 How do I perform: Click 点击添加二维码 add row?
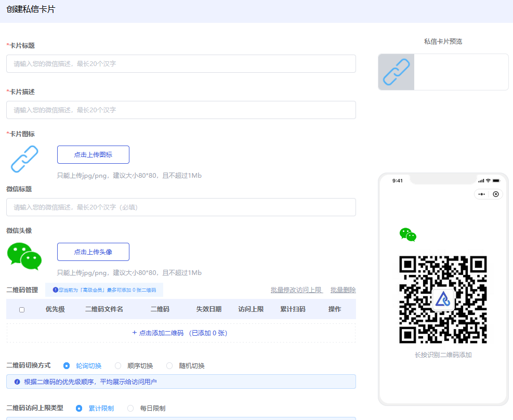(181, 333)
